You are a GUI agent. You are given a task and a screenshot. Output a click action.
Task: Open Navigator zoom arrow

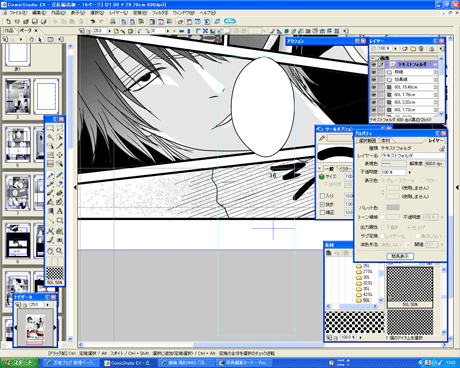tap(47, 305)
